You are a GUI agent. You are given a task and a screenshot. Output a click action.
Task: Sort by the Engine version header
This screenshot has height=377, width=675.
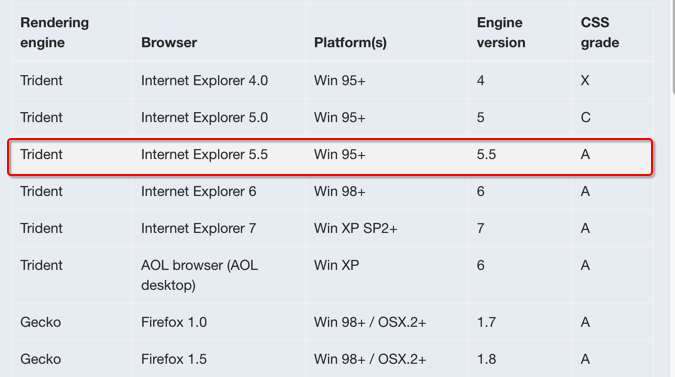(x=520, y=32)
